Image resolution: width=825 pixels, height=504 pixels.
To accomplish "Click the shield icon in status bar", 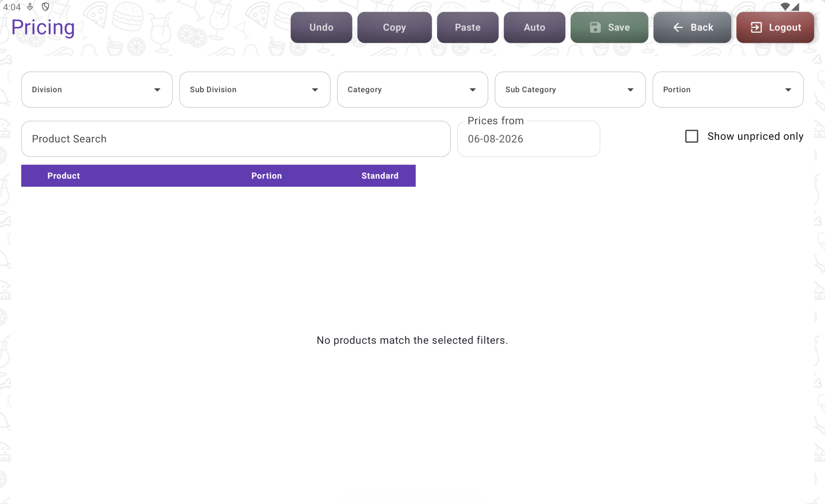I will click(45, 7).
